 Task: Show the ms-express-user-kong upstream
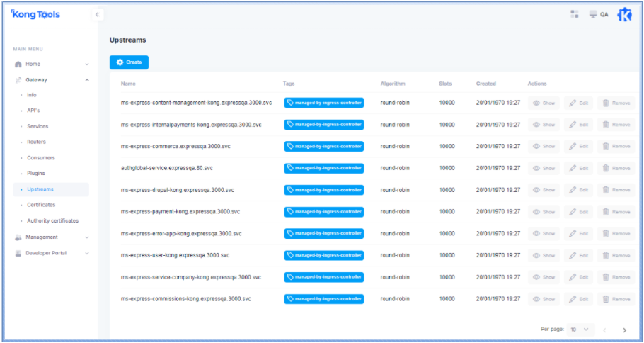(x=544, y=255)
